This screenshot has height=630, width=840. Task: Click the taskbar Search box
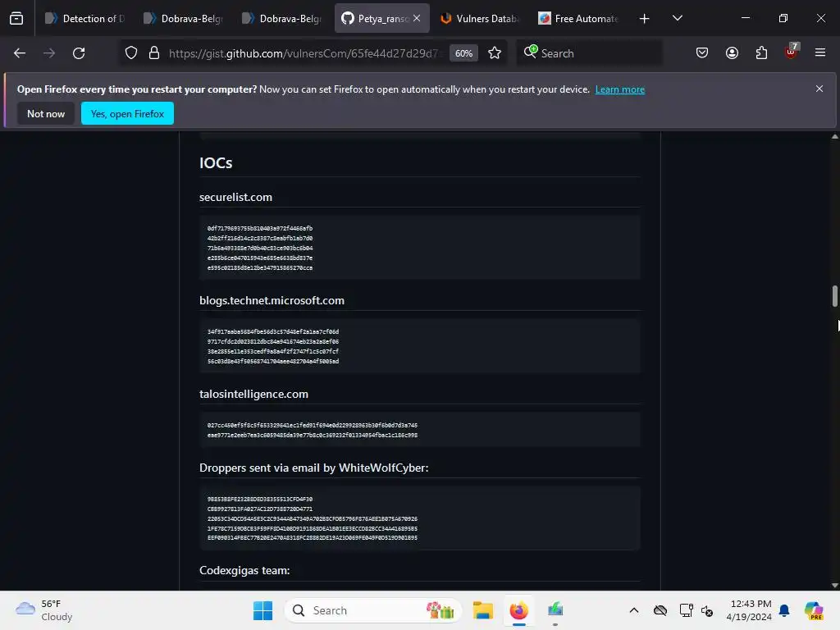[373, 610]
